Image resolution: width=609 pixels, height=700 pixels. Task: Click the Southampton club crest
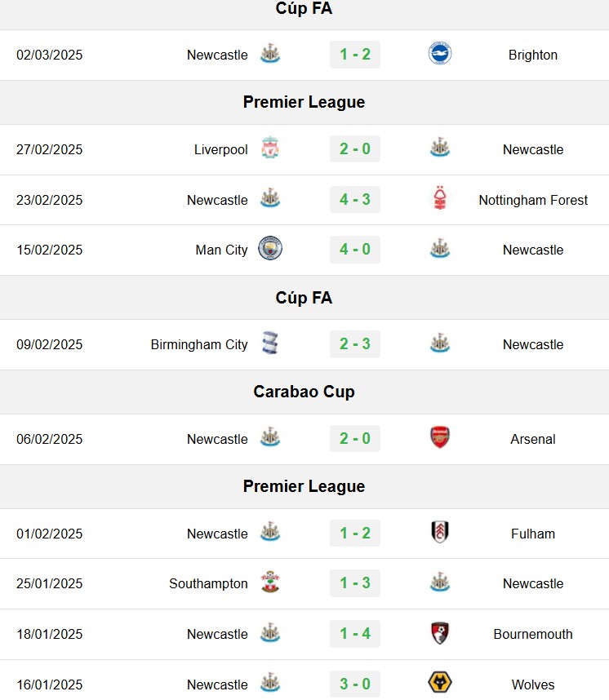pyautogui.click(x=270, y=583)
